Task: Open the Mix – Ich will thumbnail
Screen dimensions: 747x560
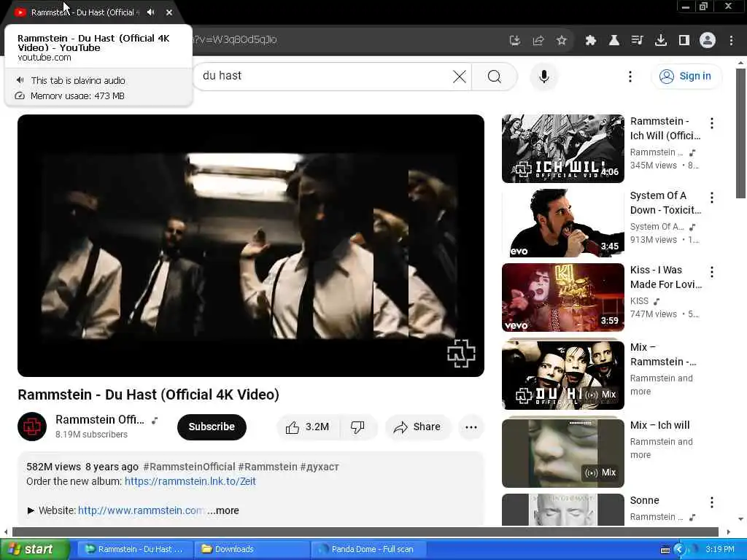Action: (562, 453)
